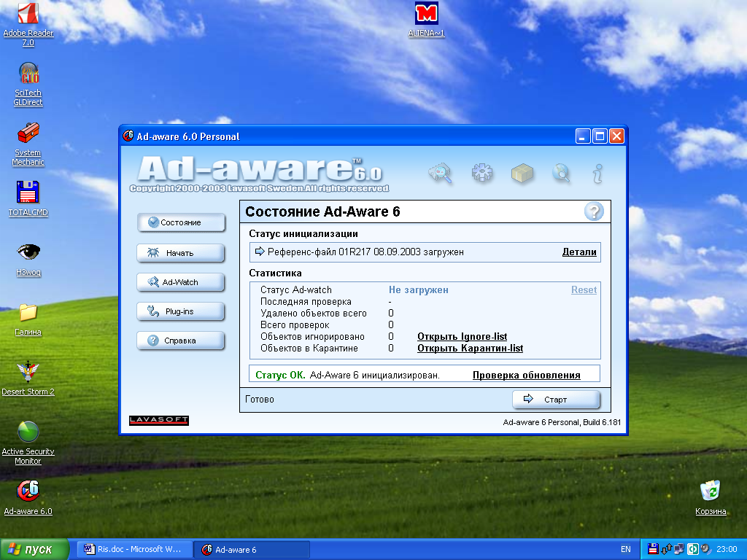
Task: Select the Desert Storm 2 desktop icon
Action: tap(28, 378)
